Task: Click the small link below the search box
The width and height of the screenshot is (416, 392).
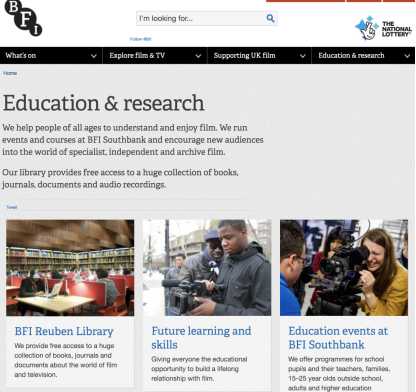Action: 140,39
